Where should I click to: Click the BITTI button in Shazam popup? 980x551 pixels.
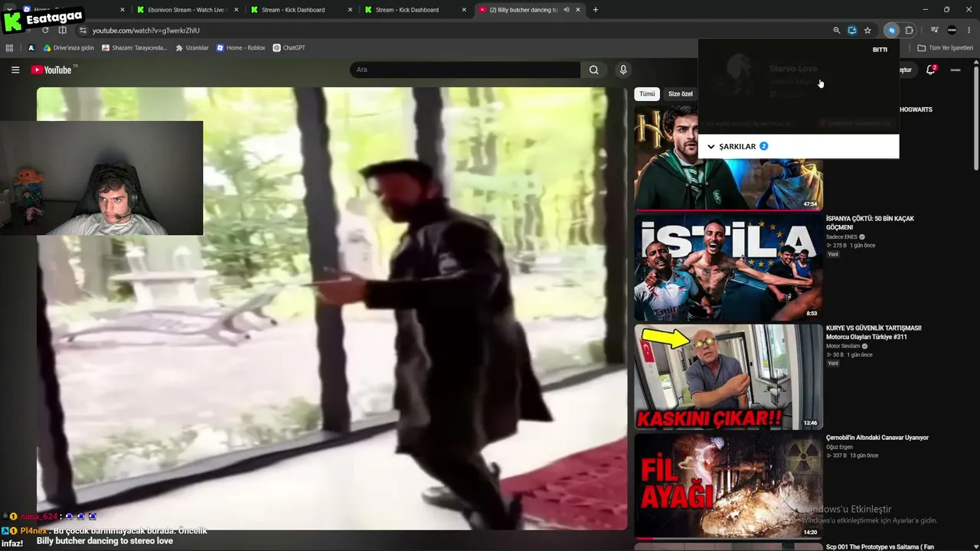coord(880,50)
